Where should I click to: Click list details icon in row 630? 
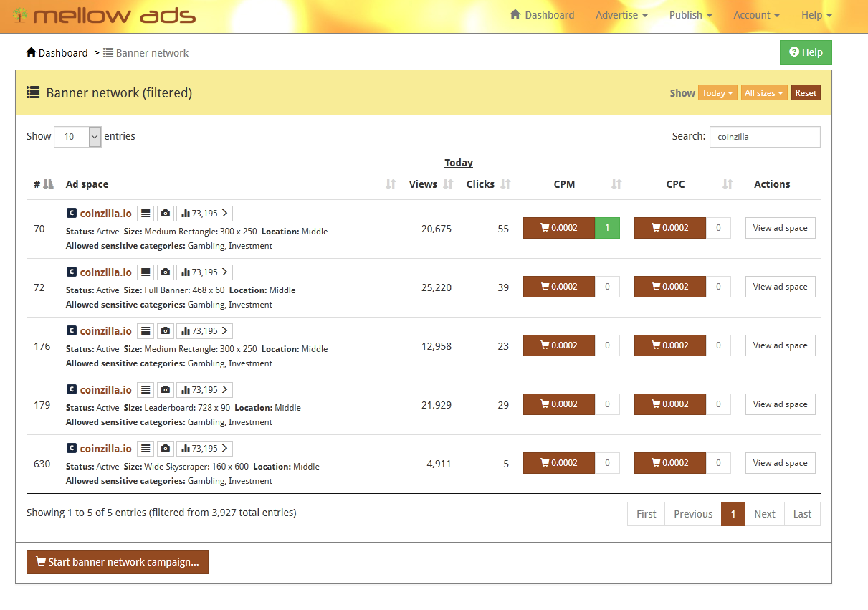click(146, 448)
